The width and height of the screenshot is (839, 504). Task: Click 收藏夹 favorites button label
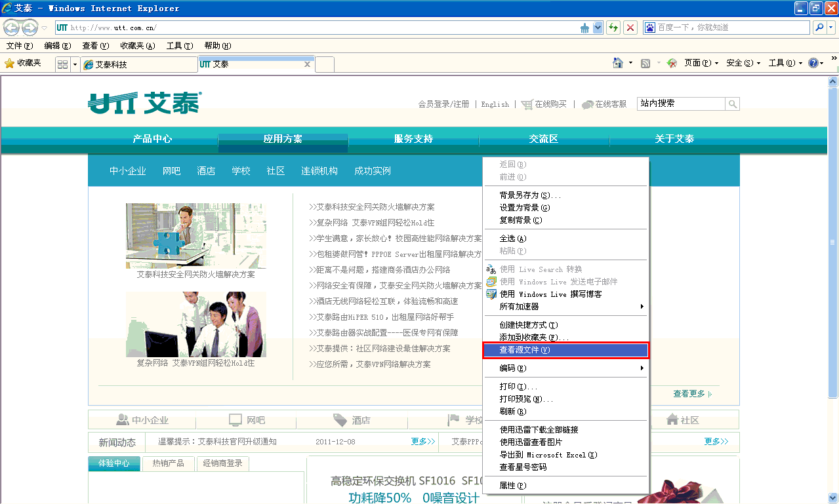(x=29, y=63)
